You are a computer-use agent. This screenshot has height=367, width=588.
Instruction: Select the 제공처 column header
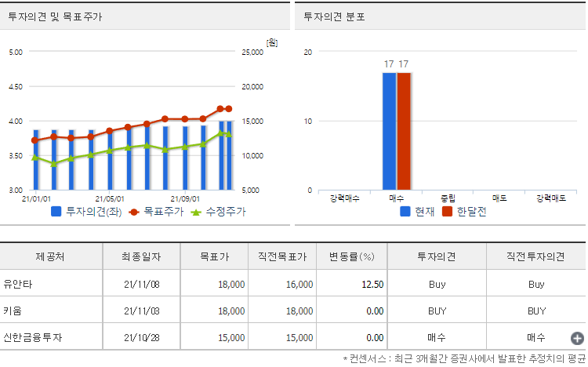[x=51, y=256]
